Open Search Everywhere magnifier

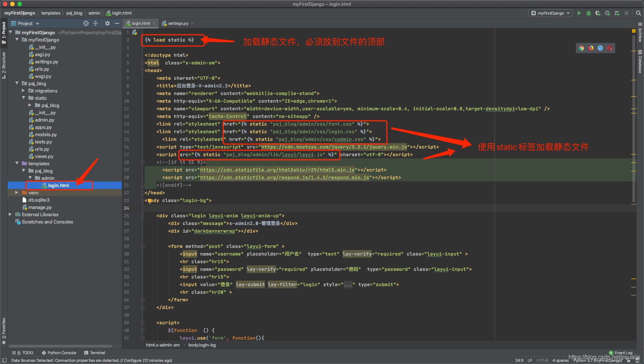click(x=638, y=13)
